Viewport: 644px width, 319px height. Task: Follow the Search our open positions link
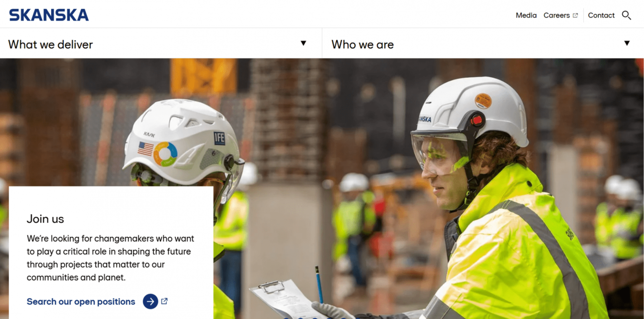point(81,302)
